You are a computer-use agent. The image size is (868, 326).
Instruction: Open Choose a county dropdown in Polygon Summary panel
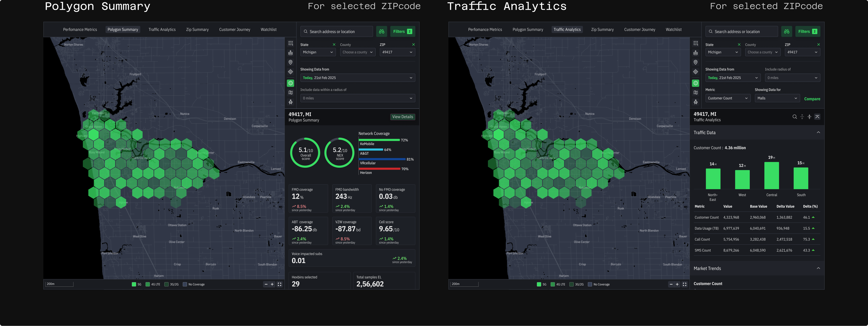point(357,52)
